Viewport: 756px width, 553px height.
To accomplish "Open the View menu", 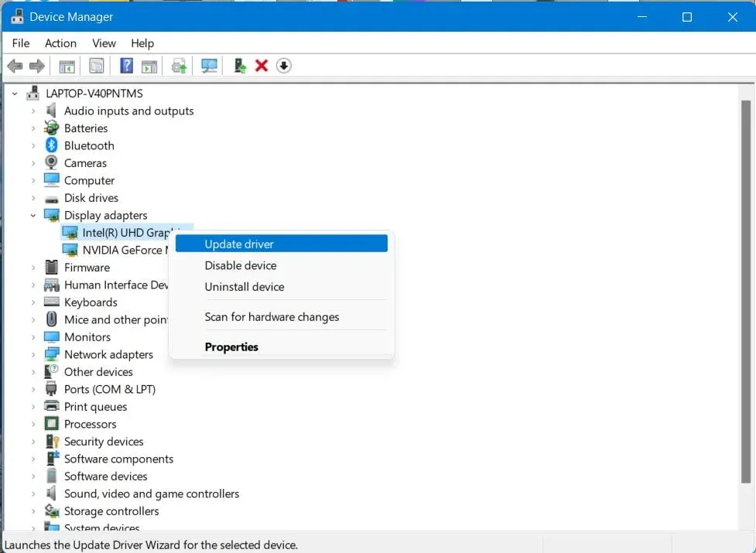I will click(x=104, y=43).
